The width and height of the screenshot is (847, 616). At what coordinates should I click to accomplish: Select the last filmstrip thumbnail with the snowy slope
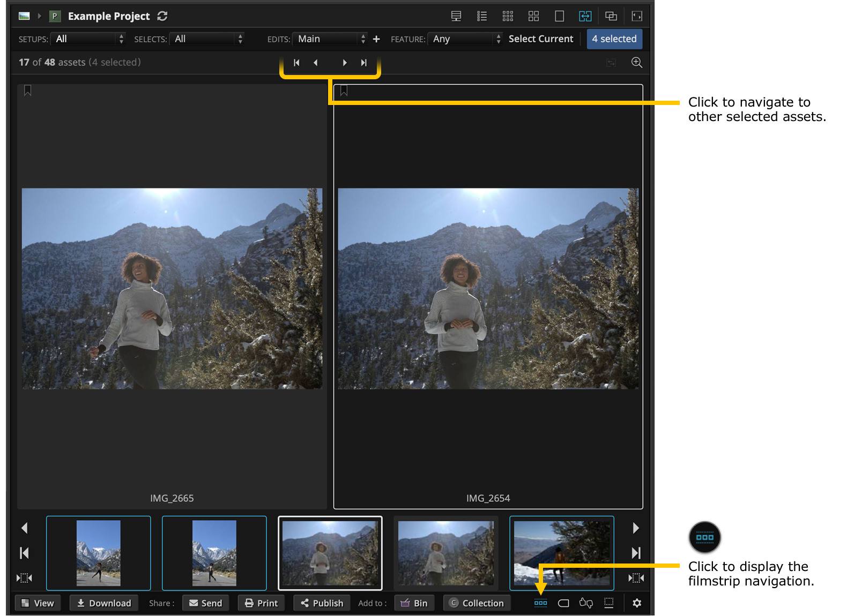[562, 553]
